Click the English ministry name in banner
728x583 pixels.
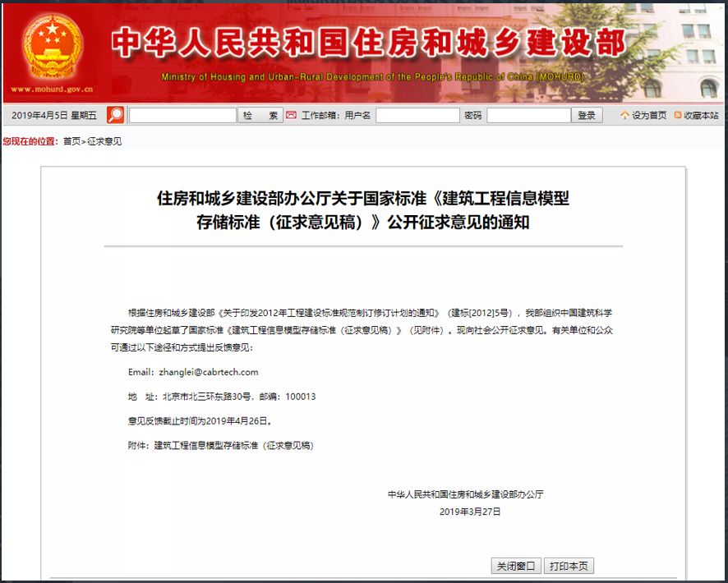[x=373, y=77]
